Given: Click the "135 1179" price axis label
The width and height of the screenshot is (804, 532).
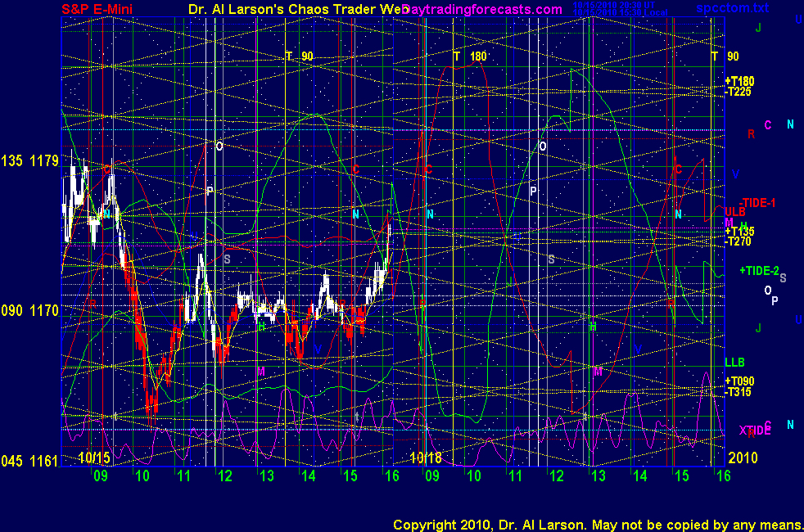Looking at the screenshot, I should [29, 161].
